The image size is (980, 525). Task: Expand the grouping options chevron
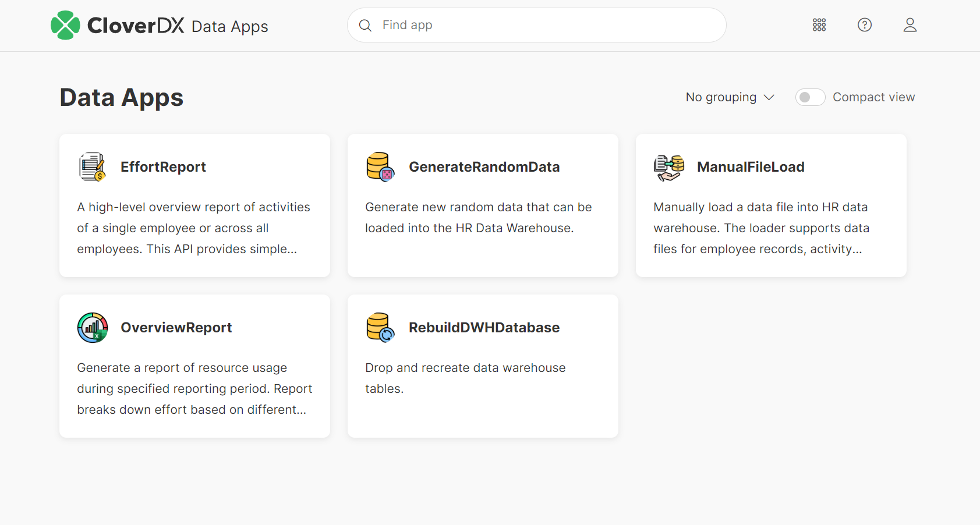pyautogui.click(x=769, y=97)
